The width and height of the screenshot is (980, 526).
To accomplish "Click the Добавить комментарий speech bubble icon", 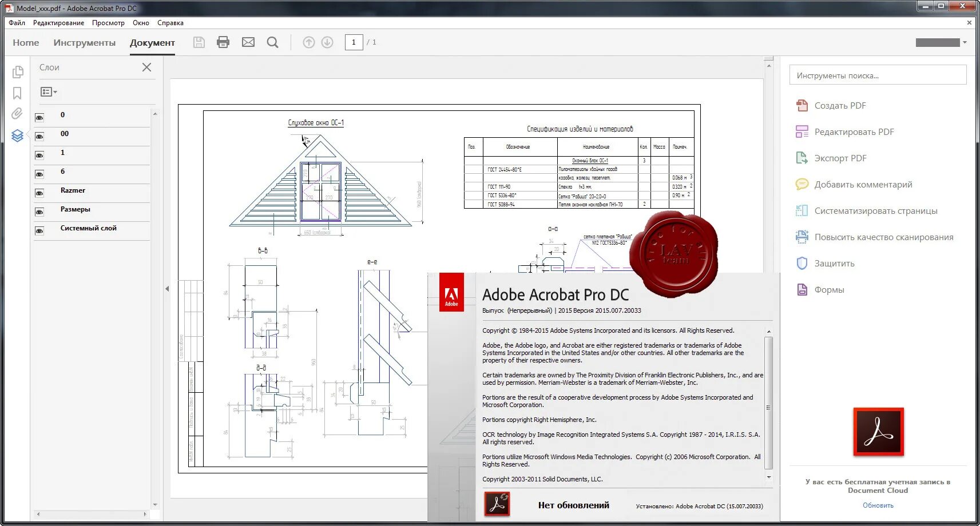I will pos(802,184).
